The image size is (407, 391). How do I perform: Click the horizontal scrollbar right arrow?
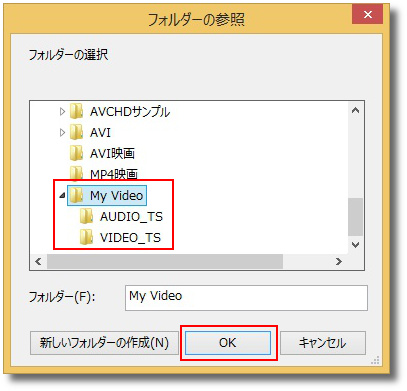(339, 261)
